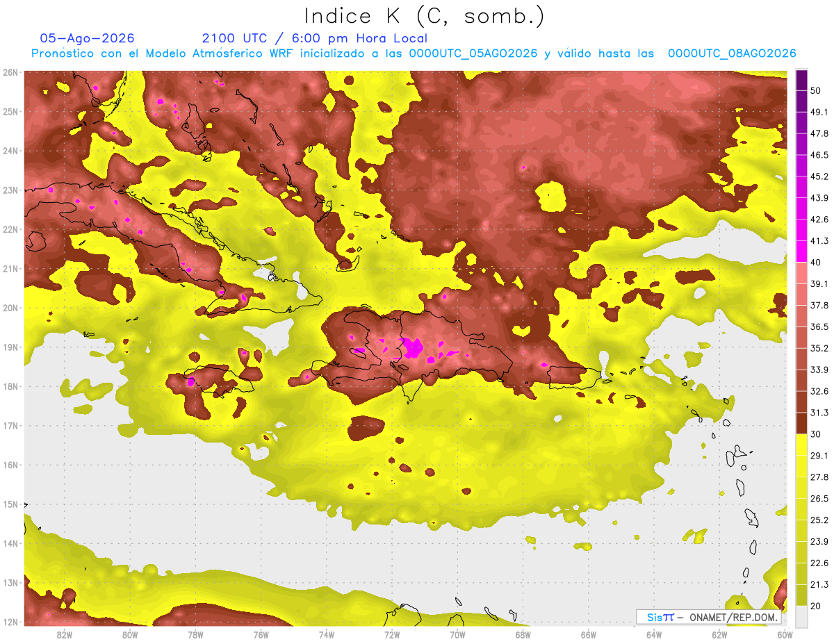Click the '17N' latitude label

click(x=10, y=426)
